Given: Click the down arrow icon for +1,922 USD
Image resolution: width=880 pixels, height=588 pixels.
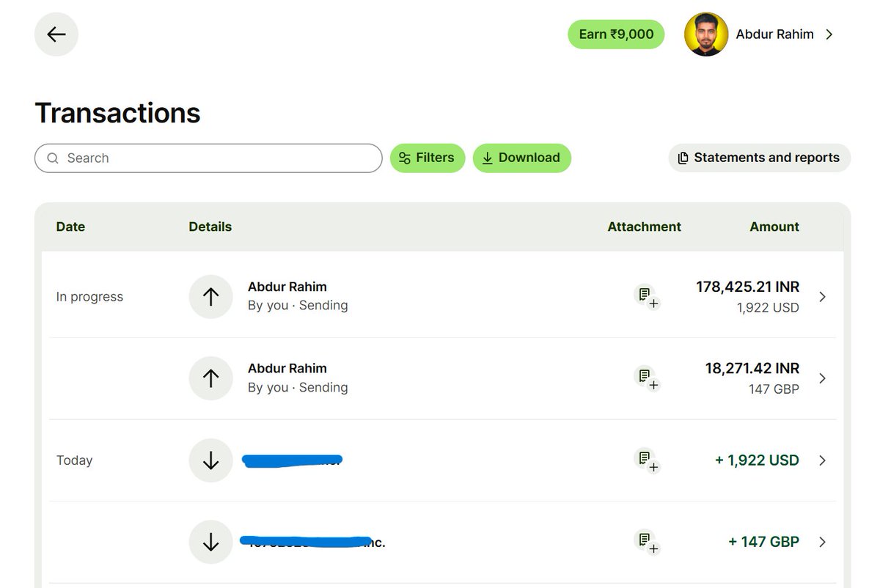Looking at the screenshot, I should click(x=211, y=460).
